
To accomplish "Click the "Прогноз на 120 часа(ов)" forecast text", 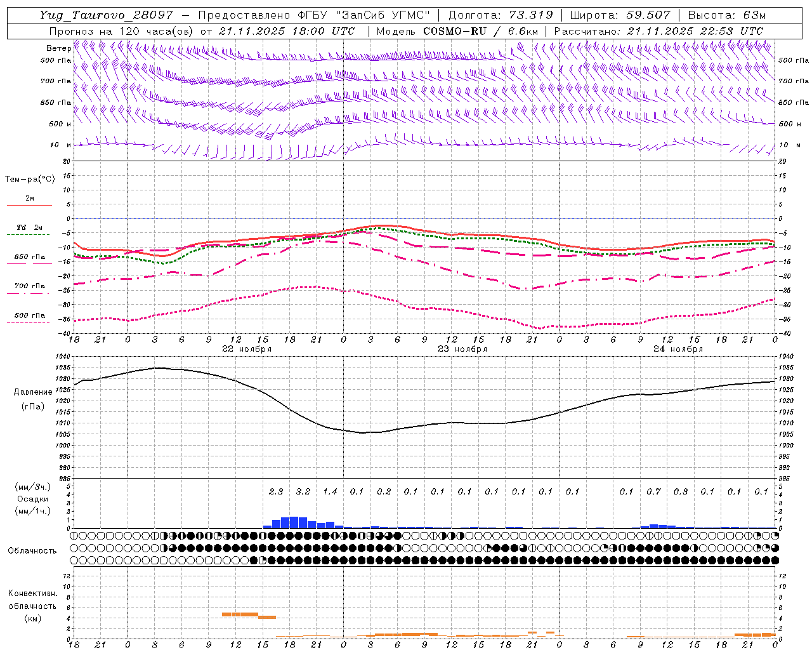I will (122, 31).
